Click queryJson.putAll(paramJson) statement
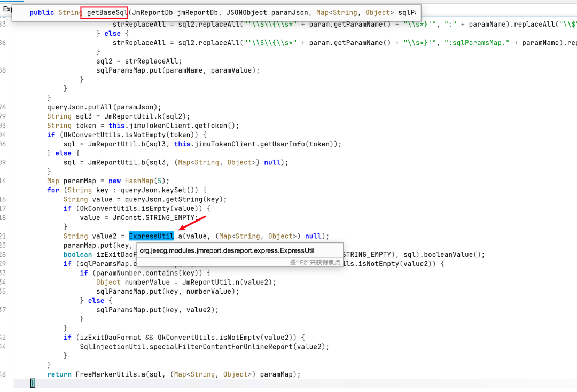 (104, 107)
